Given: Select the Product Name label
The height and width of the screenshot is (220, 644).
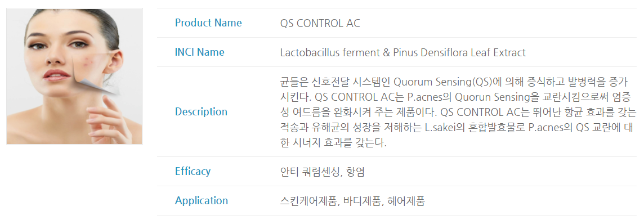Looking at the screenshot, I should click(208, 23).
